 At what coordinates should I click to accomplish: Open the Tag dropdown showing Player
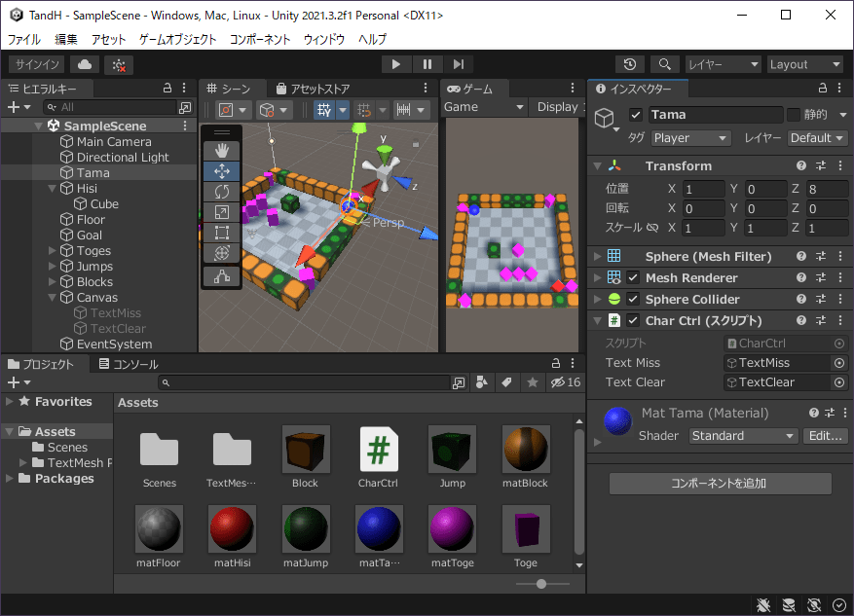coord(690,138)
